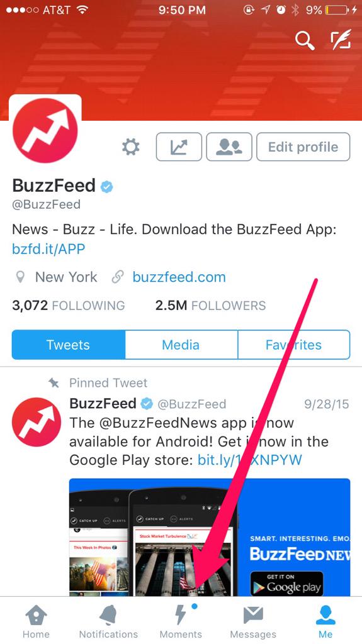This screenshot has width=362, height=644.
Task: Switch to the Favorites tab
Action: [x=294, y=345]
